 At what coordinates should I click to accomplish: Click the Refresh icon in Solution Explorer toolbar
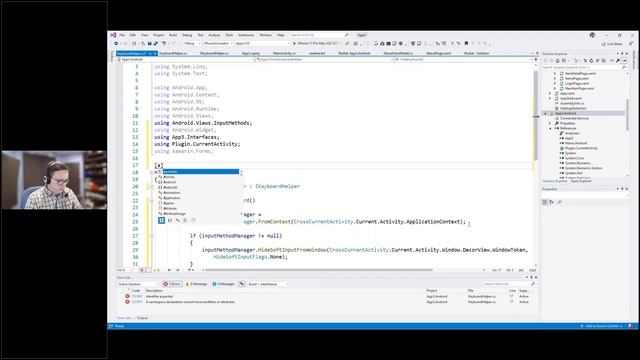pyautogui.click(x=591, y=60)
